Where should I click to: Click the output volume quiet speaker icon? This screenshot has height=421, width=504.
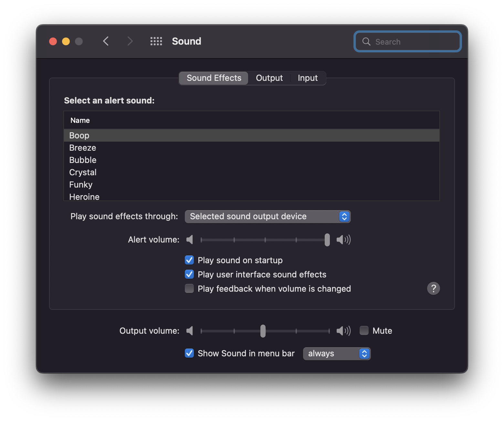click(190, 331)
